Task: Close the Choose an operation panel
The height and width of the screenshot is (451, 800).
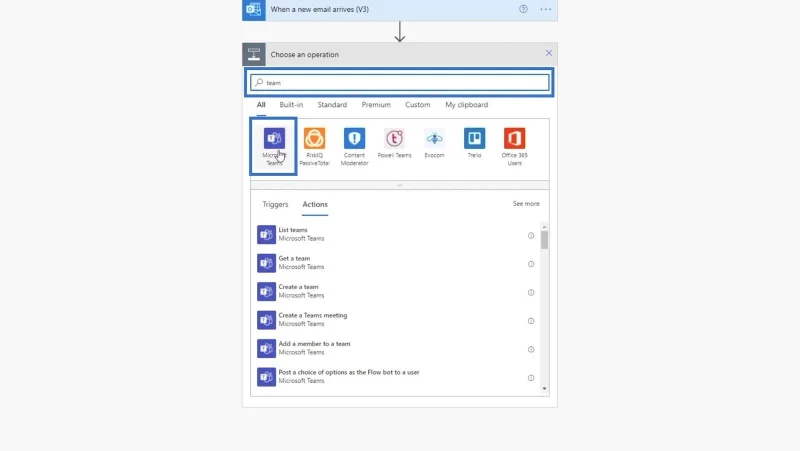Action: pos(548,53)
